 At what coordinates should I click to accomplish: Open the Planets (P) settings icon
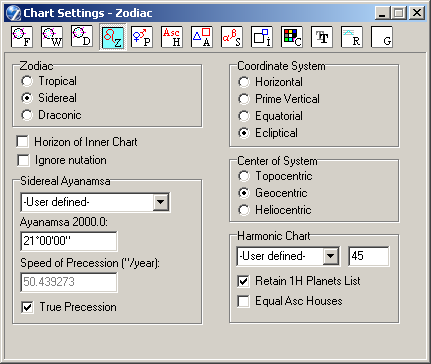[x=142, y=37]
